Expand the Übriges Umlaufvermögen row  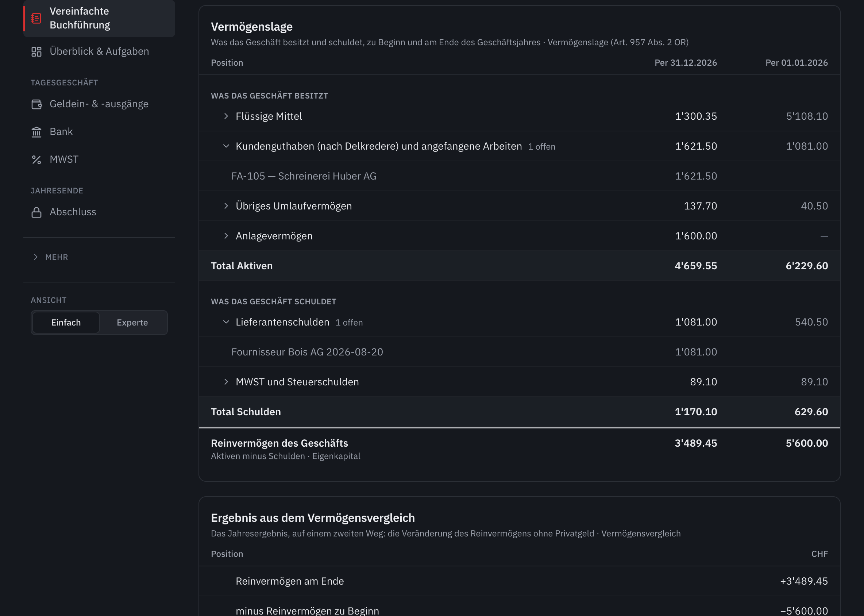(x=226, y=206)
